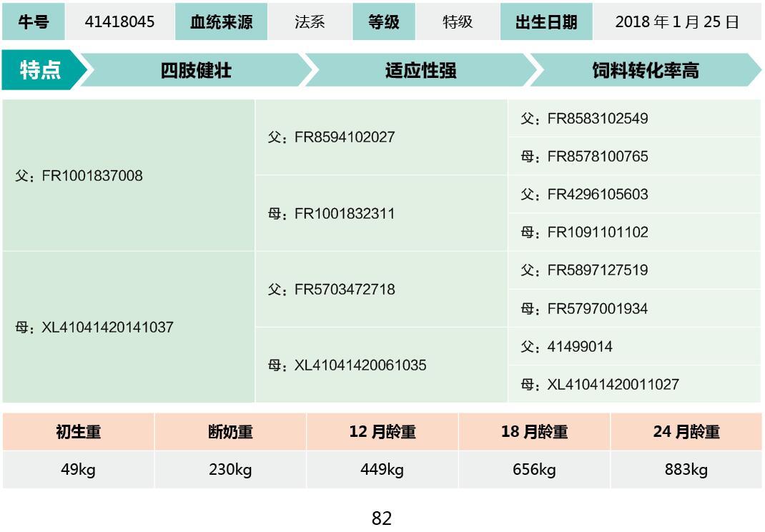Select the birth date 2018年1月25日
This screenshot has height=532, width=765.
[677, 21]
